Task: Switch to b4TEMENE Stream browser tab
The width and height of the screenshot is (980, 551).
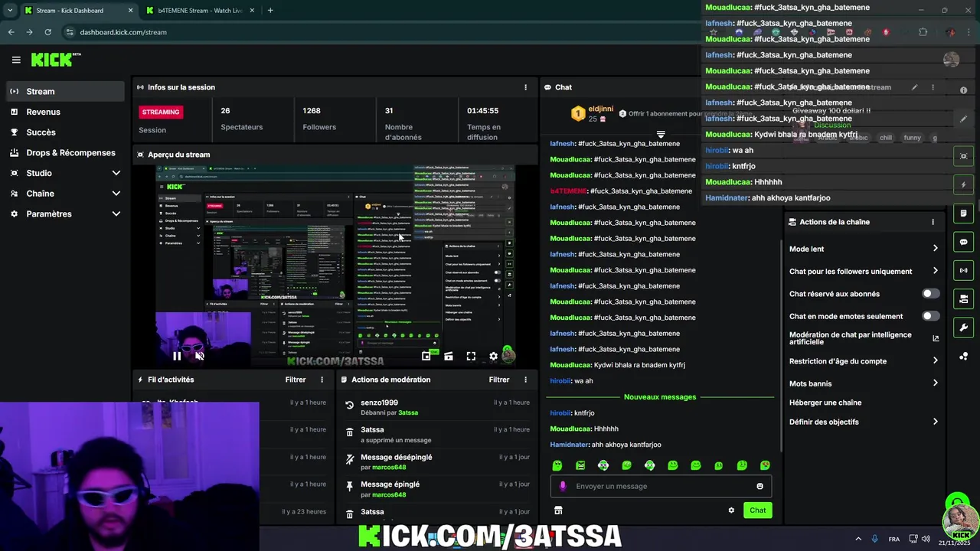Action: tap(199, 11)
